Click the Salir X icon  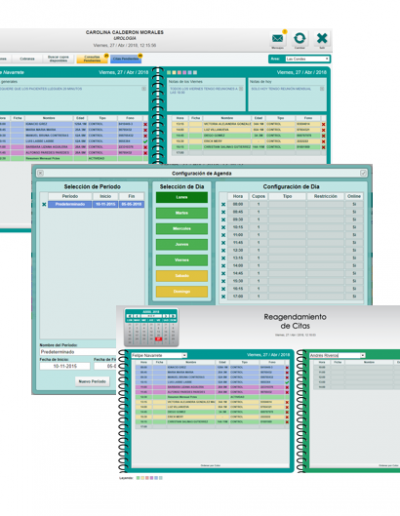pyautogui.click(x=322, y=38)
